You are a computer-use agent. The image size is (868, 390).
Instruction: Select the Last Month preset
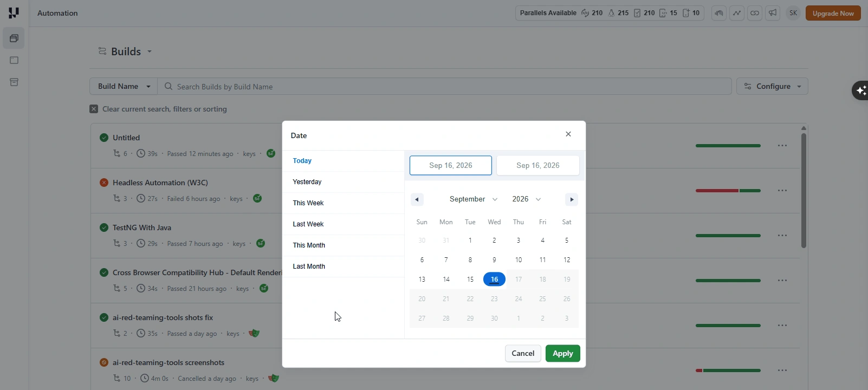(344, 266)
